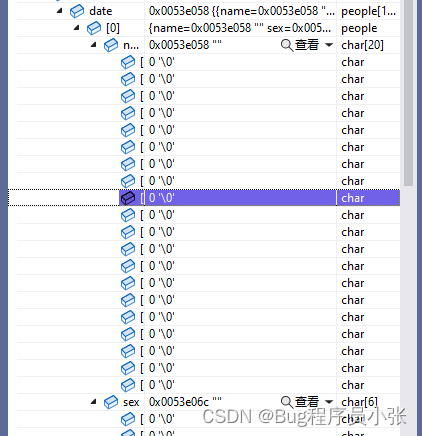The image size is (422, 436).
Task: Click the [0] element cube icon
Action: click(94, 28)
